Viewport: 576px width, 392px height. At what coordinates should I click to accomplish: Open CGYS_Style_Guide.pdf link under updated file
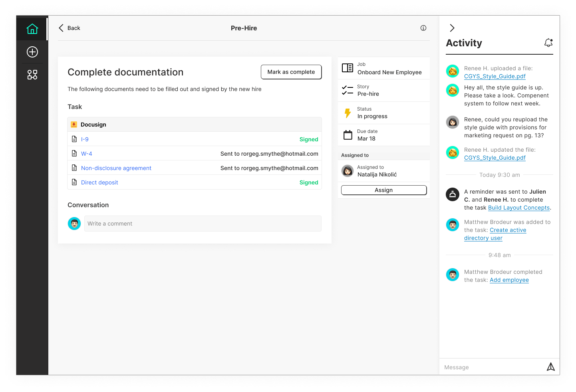495,158
